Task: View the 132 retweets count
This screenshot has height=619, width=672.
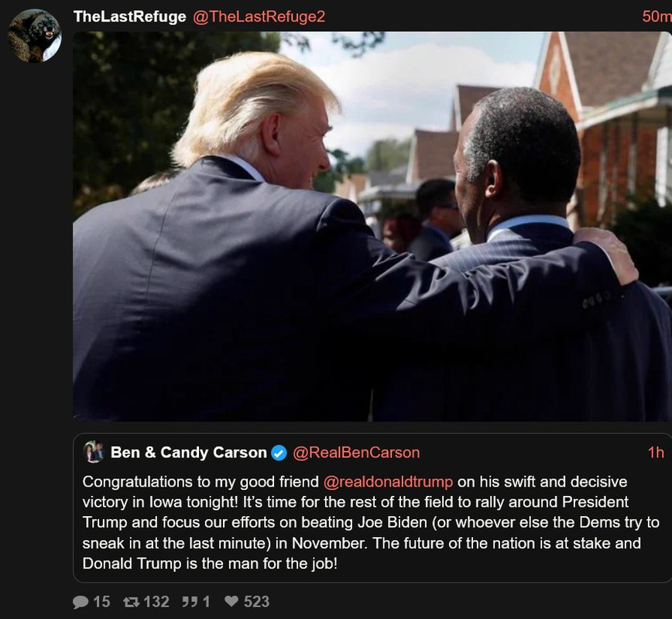Action: [x=156, y=602]
